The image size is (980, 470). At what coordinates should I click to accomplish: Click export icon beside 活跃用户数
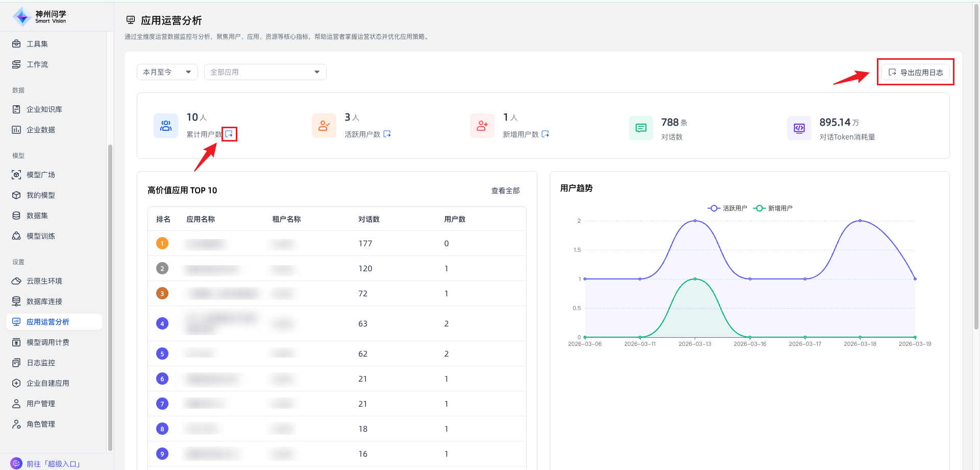coord(387,134)
